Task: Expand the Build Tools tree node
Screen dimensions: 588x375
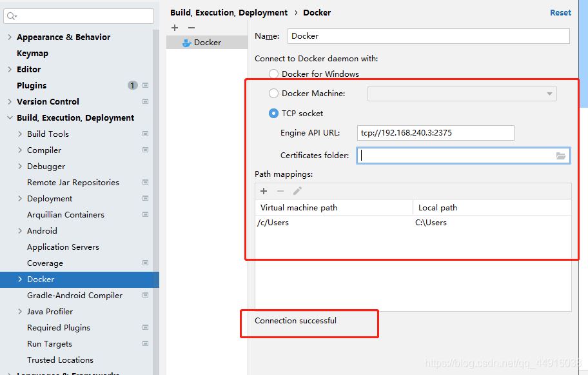Action: tap(20, 134)
